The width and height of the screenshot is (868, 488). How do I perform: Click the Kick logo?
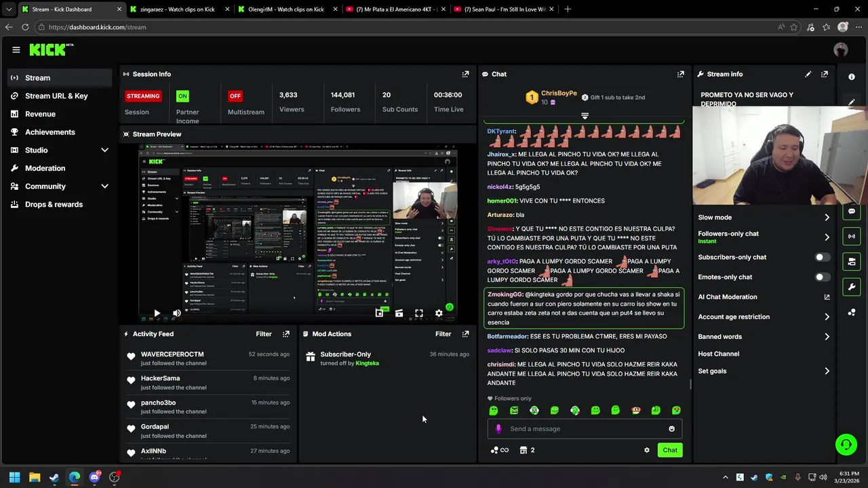point(50,49)
